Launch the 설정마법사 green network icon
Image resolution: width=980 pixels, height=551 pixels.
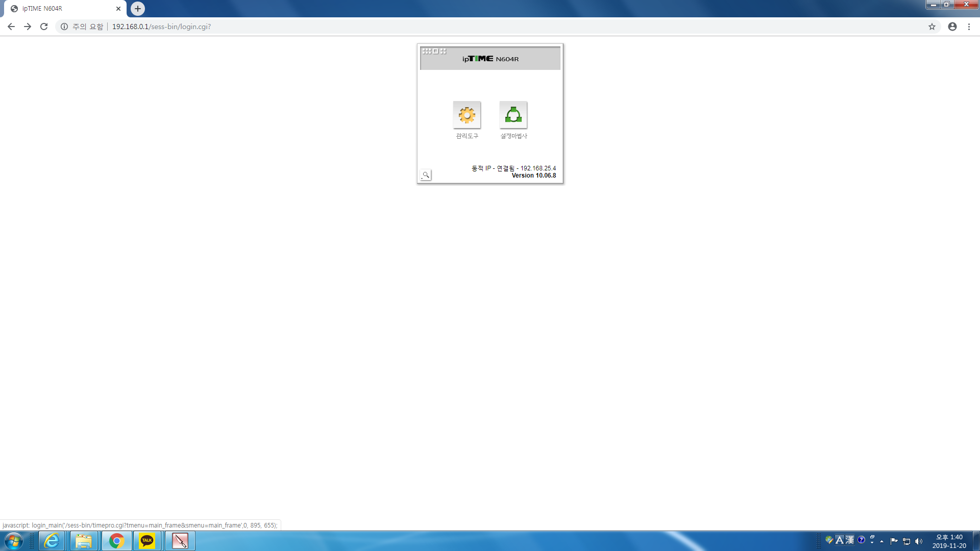(x=513, y=115)
